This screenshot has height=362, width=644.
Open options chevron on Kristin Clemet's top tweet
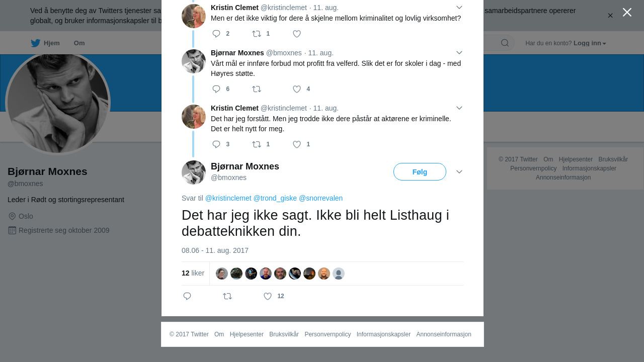[x=459, y=7]
